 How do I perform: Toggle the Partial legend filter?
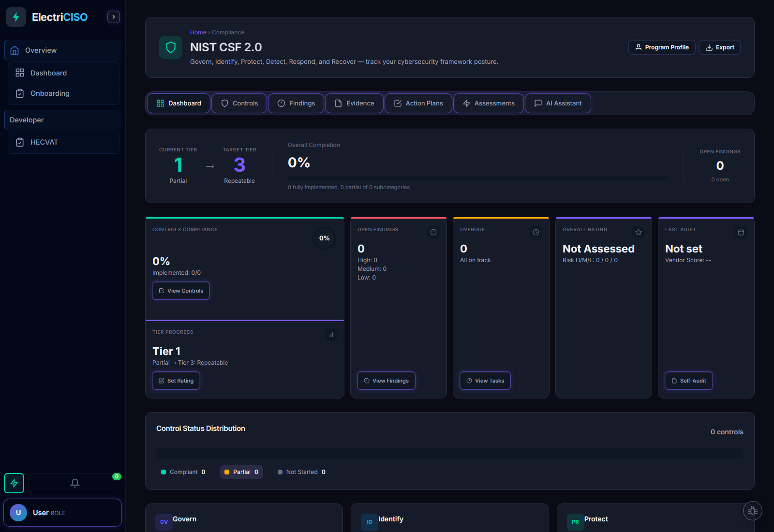pyautogui.click(x=241, y=472)
